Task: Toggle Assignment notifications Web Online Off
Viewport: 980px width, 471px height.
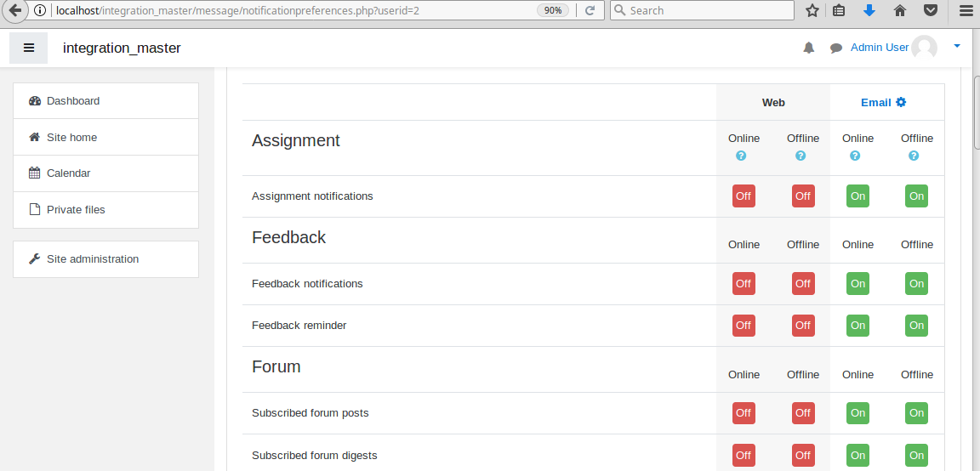Action: 744,196
